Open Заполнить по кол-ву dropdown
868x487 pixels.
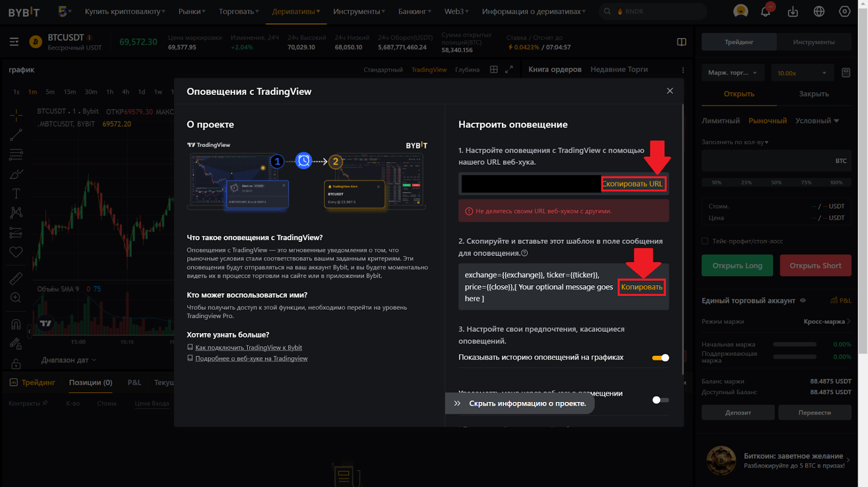click(x=735, y=142)
